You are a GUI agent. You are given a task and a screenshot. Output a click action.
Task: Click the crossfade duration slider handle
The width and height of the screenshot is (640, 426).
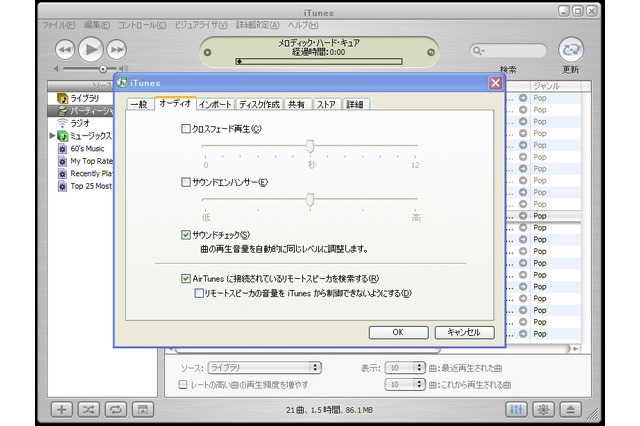click(310, 147)
